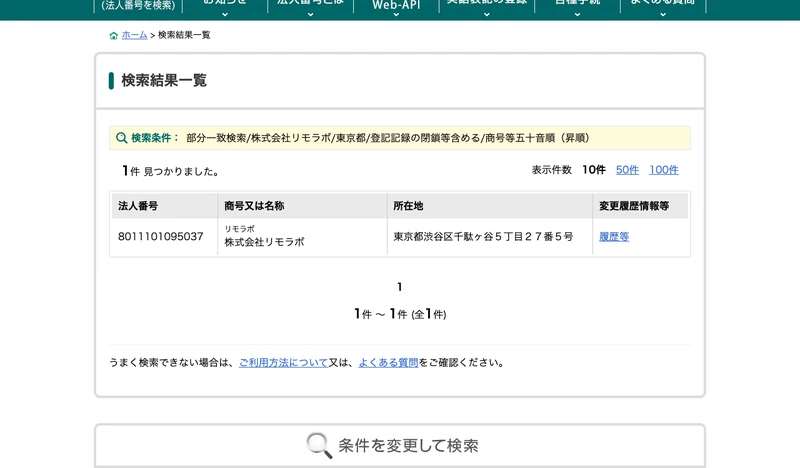Click the large magnifier icon by 条件を変更して検索
Screen dimensions: 800x468
pyautogui.click(x=319, y=446)
